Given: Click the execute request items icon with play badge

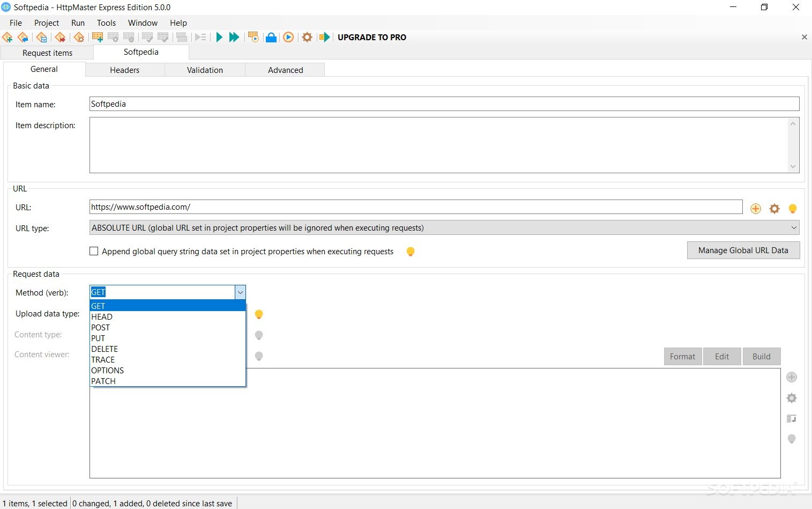Looking at the screenshot, I should (254, 38).
